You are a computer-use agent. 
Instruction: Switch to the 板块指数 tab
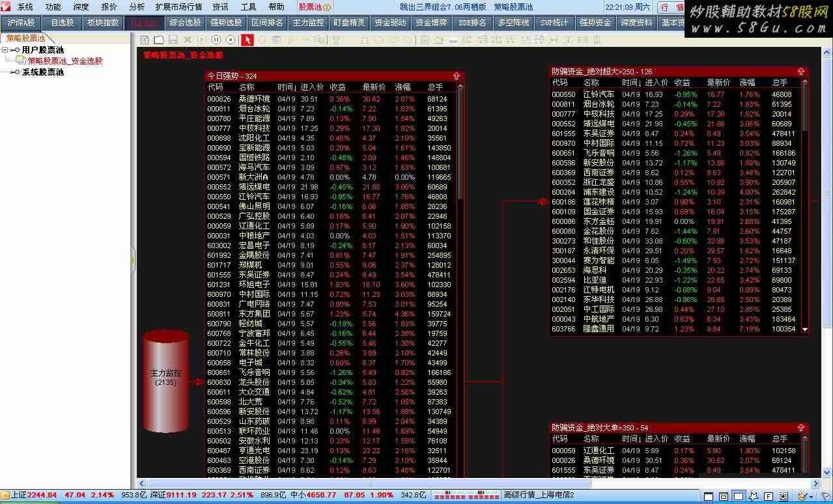[x=103, y=23]
